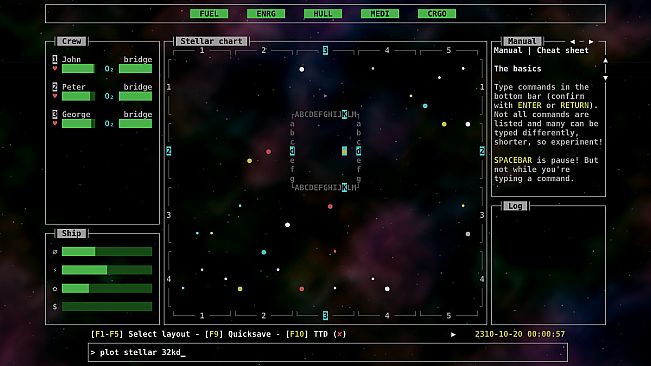
Task: Select large white star under column 3 header
Action: 302,69
